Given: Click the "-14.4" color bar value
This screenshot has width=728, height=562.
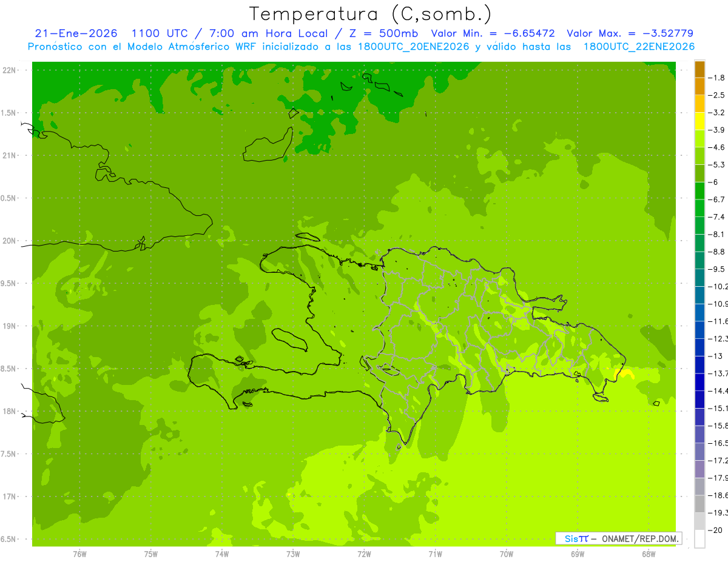Looking at the screenshot, I should coord(719,390).
